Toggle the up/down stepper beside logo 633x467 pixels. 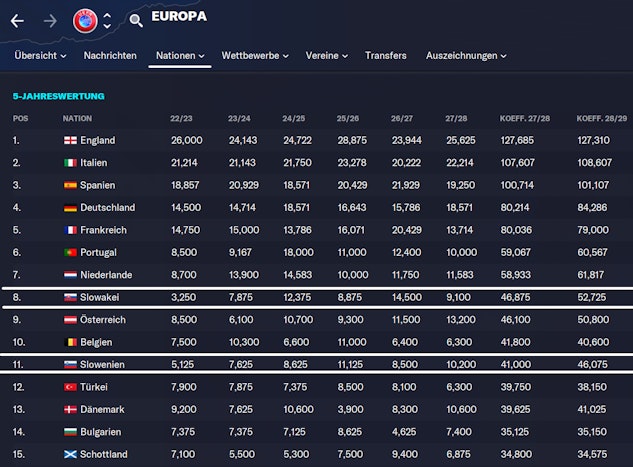tap(107, 20)
